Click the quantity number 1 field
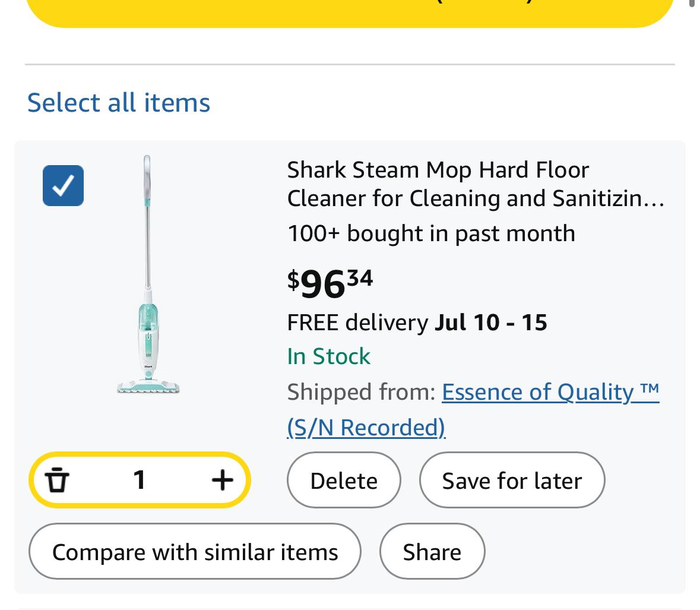700x610 pixels. 140,480
